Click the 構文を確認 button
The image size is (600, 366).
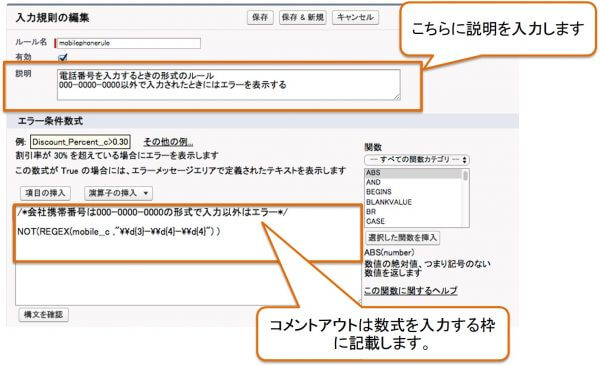tap(44, 315)
